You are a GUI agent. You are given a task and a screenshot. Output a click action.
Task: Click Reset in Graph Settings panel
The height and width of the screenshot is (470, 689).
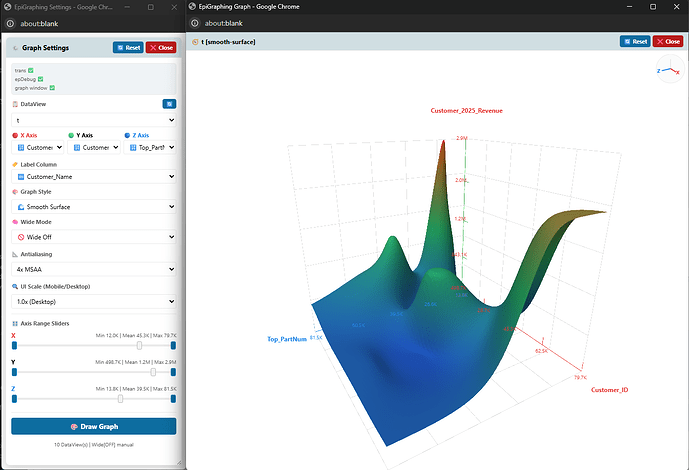tap(128, 47)
